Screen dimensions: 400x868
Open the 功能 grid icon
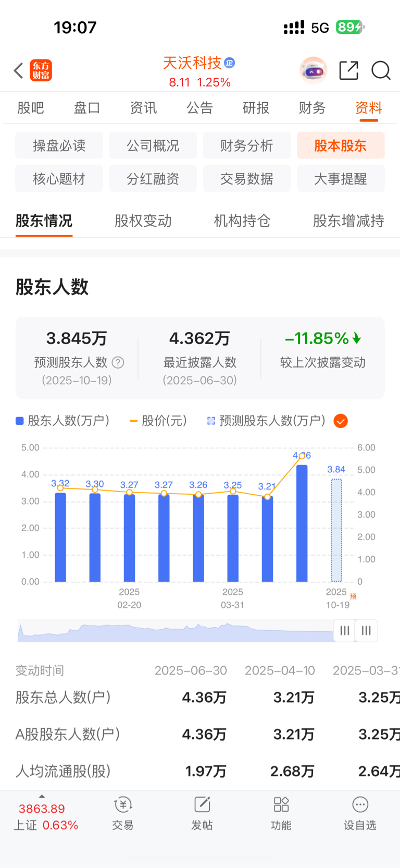pos(281,805)
